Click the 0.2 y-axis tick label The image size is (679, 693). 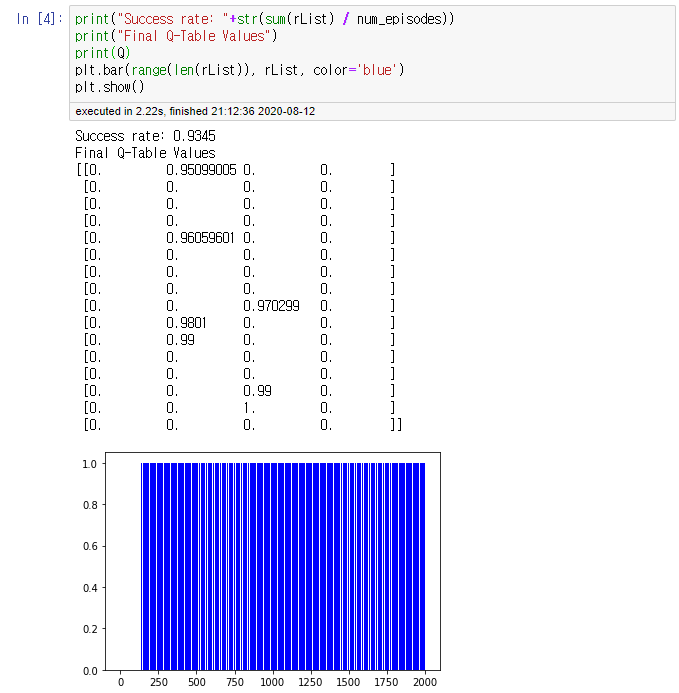coord(90,629)
